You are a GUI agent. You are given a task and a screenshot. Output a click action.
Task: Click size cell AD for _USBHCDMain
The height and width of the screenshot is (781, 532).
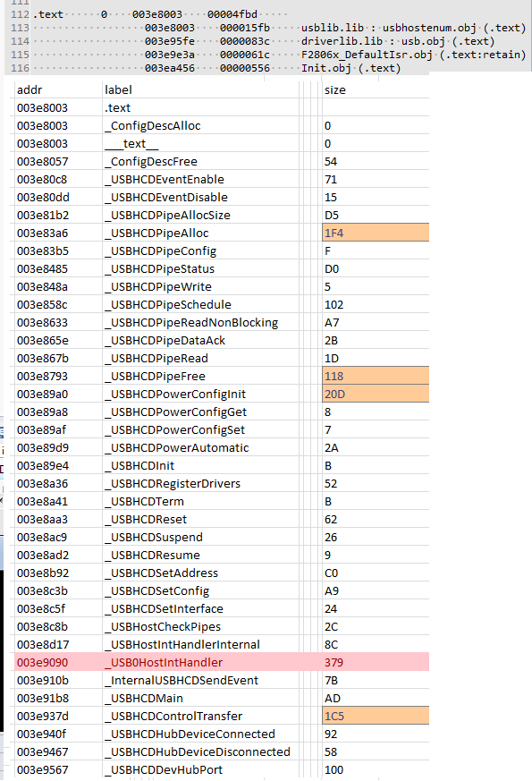[376, 699]
